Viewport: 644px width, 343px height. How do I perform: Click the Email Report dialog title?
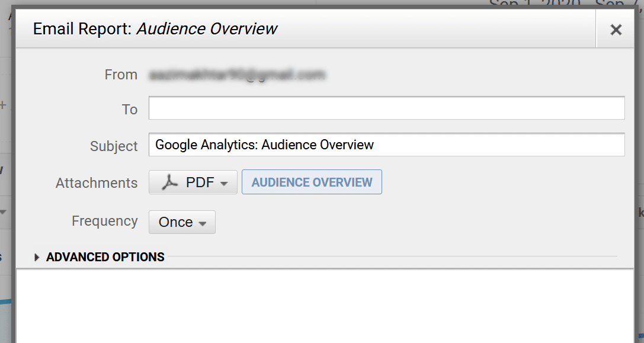[155, 28]
